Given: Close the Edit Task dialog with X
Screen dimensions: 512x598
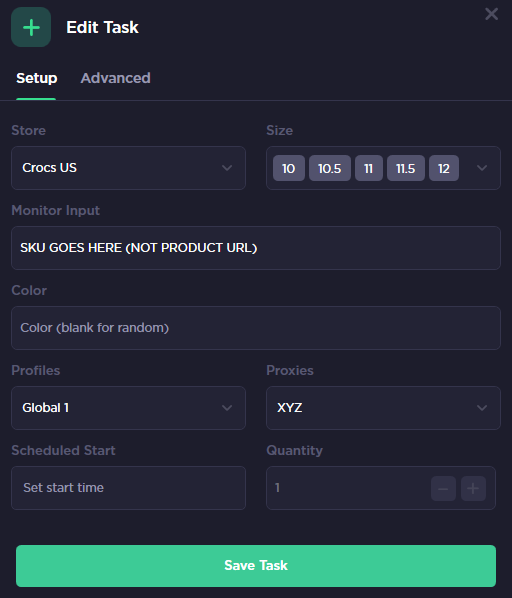Looking at the screenshot, I should (x=491, y=14).
